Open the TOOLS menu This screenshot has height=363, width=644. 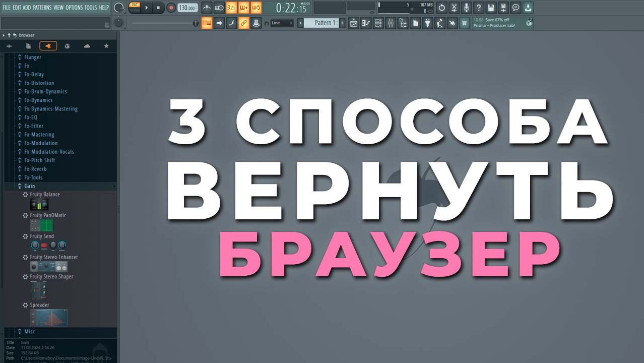(91, 8)
